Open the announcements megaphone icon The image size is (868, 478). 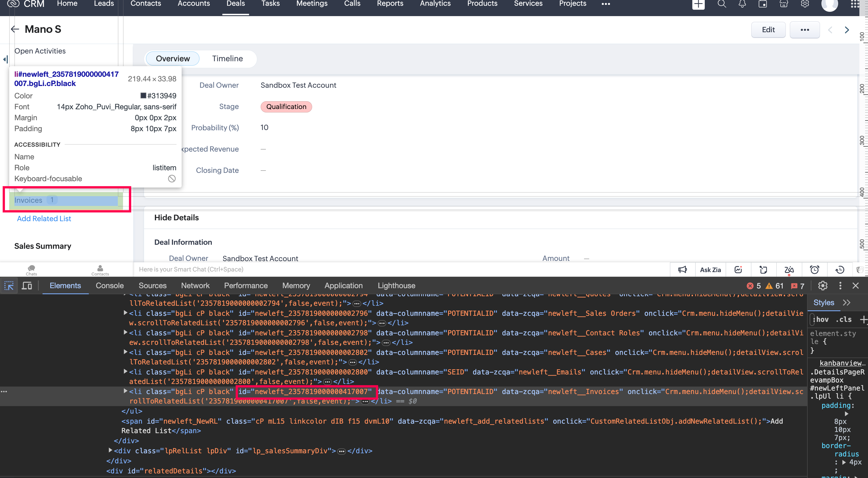[683, 270]
